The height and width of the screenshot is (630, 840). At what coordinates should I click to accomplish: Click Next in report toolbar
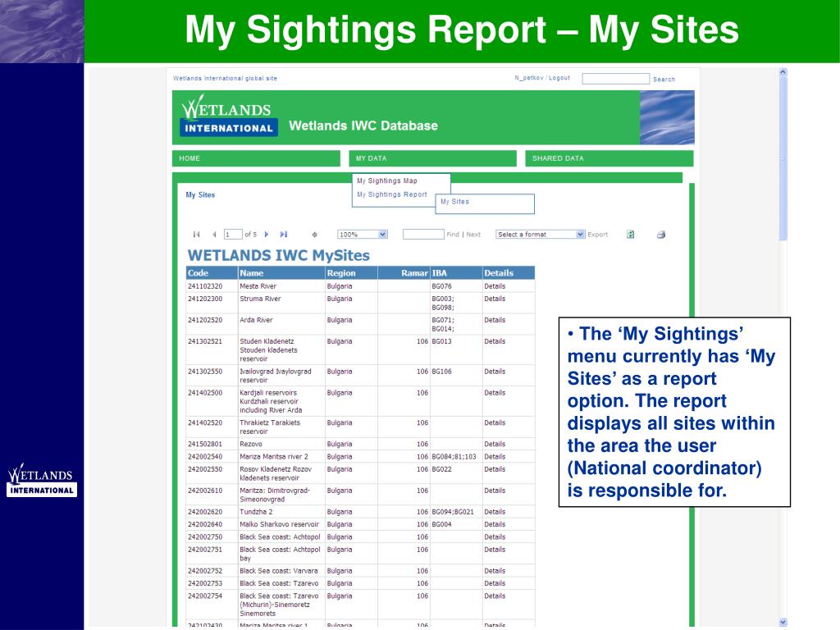pos(473,235)
